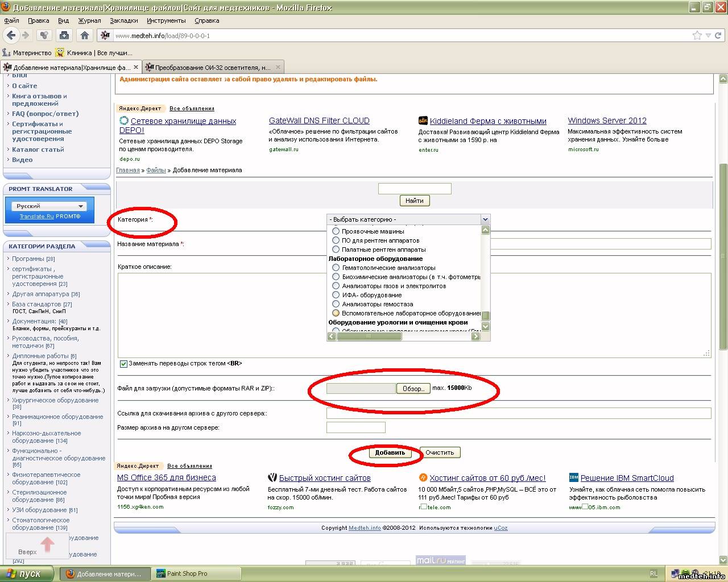Click the 'Обзор...' file browse button
This screenshot has height=582, width=728.
(x=413, y=389)
